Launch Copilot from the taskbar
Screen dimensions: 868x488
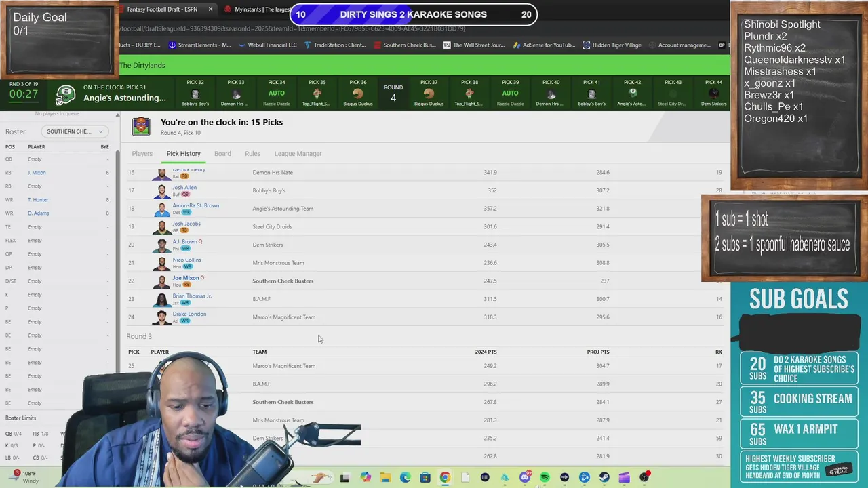[366, 478]
